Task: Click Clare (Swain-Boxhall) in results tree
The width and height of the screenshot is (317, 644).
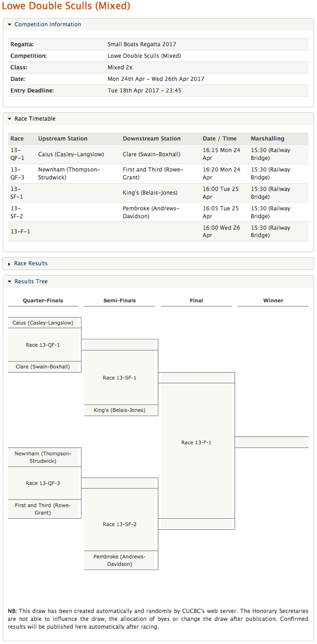Action: 44,367
